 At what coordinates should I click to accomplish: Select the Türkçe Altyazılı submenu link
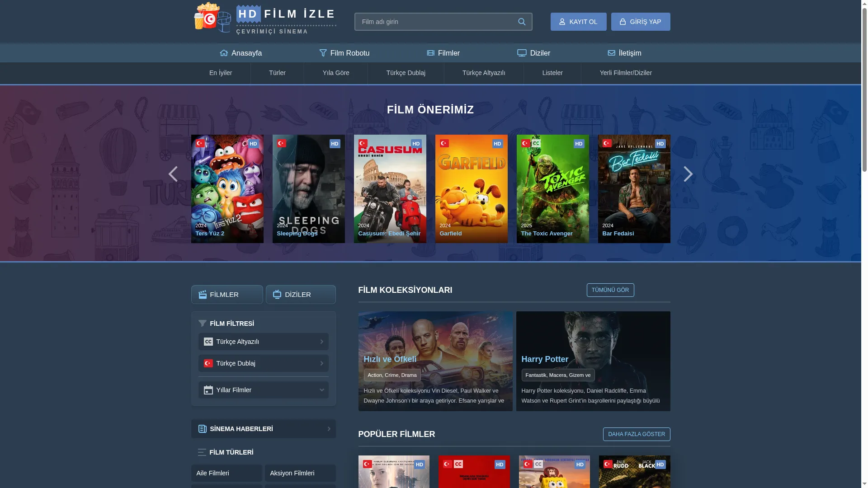click(x=484, y=73)
